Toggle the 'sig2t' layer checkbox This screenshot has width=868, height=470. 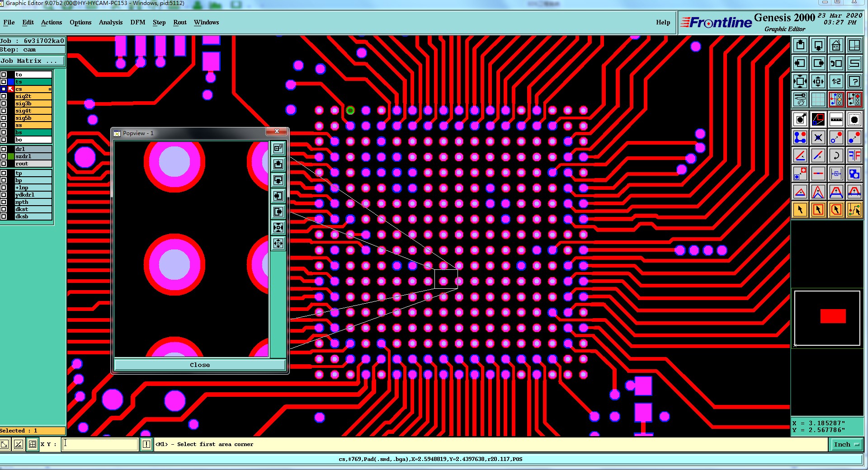[4, 96]
